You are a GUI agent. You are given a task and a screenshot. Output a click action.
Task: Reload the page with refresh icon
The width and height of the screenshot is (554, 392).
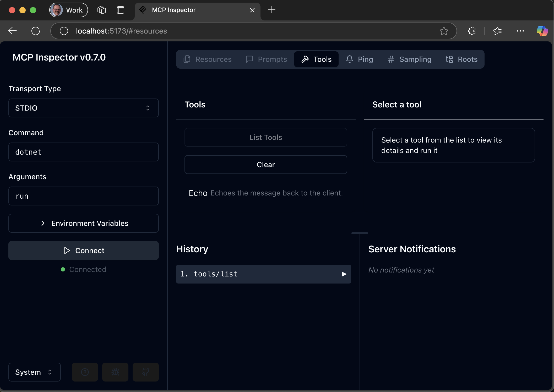click(36, 31)
